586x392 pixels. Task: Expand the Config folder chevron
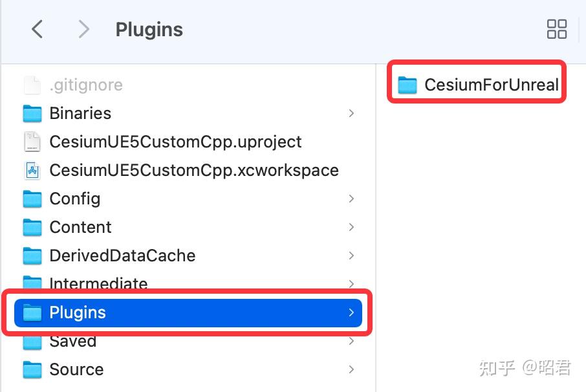[x=351, y=199]
